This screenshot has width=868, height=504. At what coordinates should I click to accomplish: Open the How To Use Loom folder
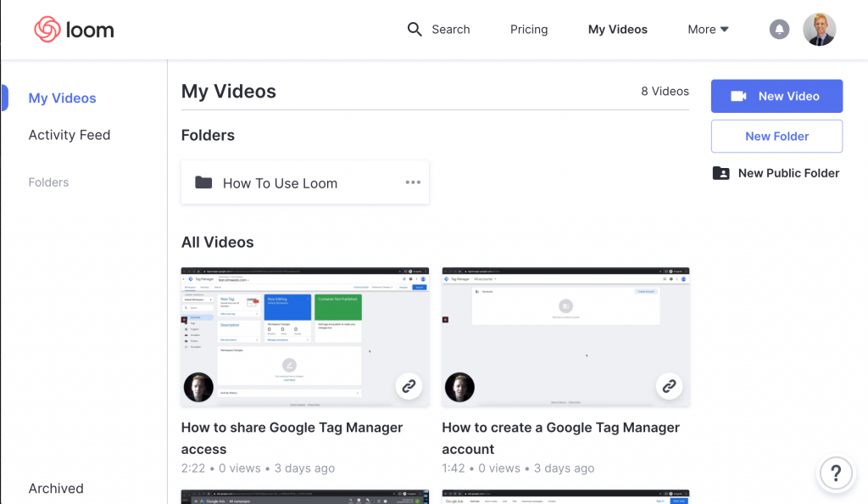click(x=280, y=183)
